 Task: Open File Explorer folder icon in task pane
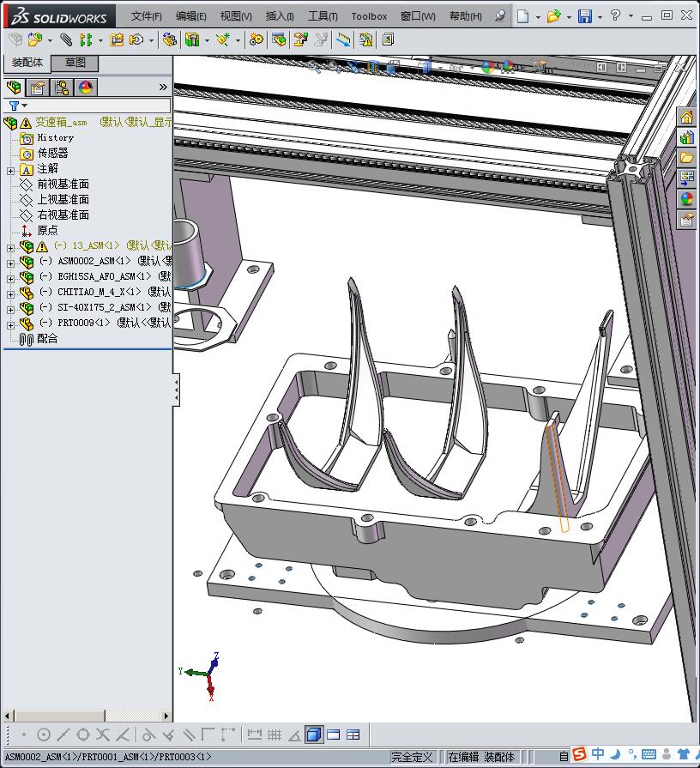686,158
